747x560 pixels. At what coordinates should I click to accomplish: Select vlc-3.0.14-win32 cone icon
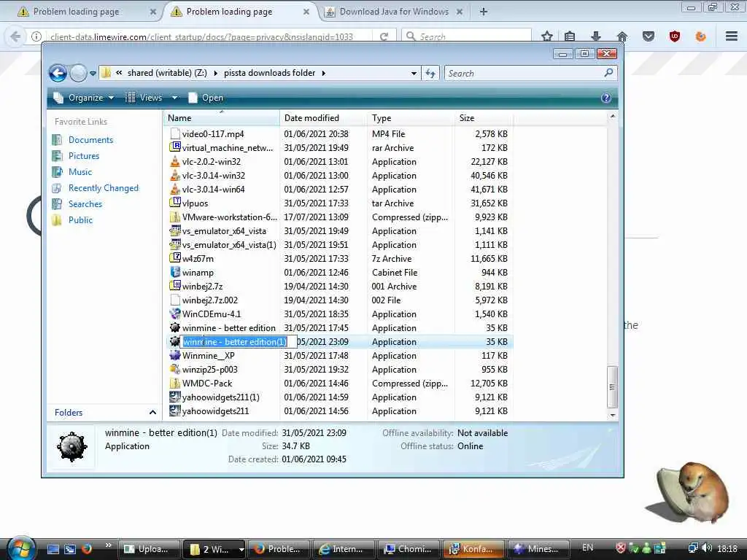pos(175,176)
